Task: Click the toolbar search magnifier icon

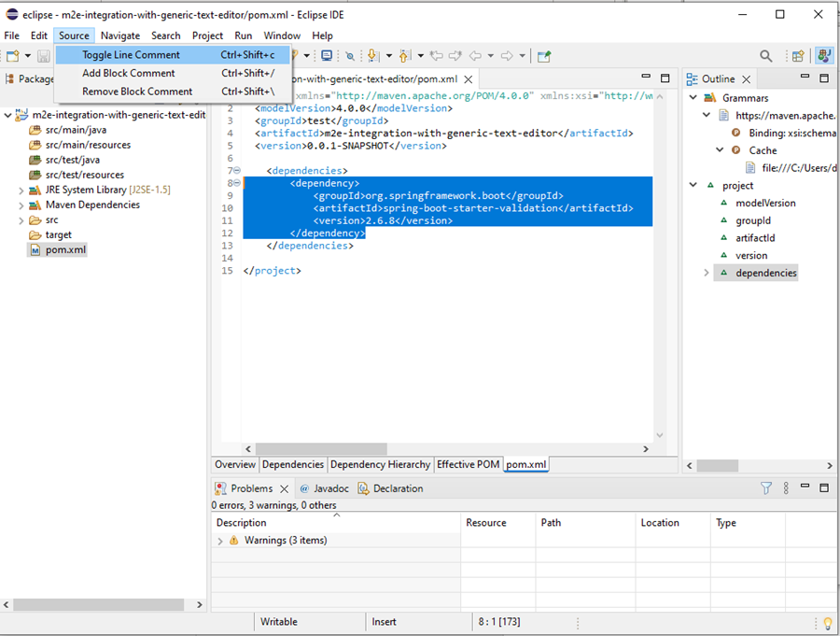Action: tap(766, 56)
